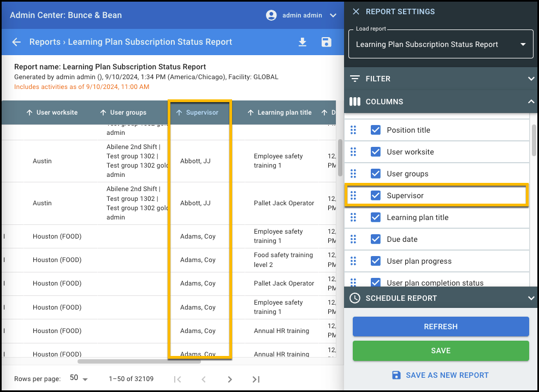
Task: Click the blue Refresh button
Action: point(441,326)
